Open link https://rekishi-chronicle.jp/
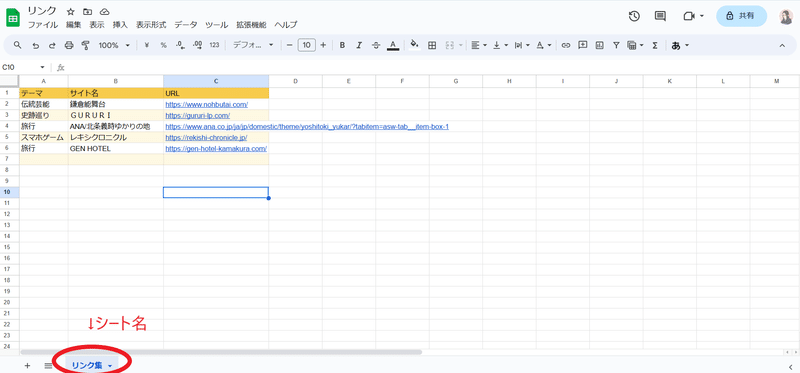 tap(206, 138)
